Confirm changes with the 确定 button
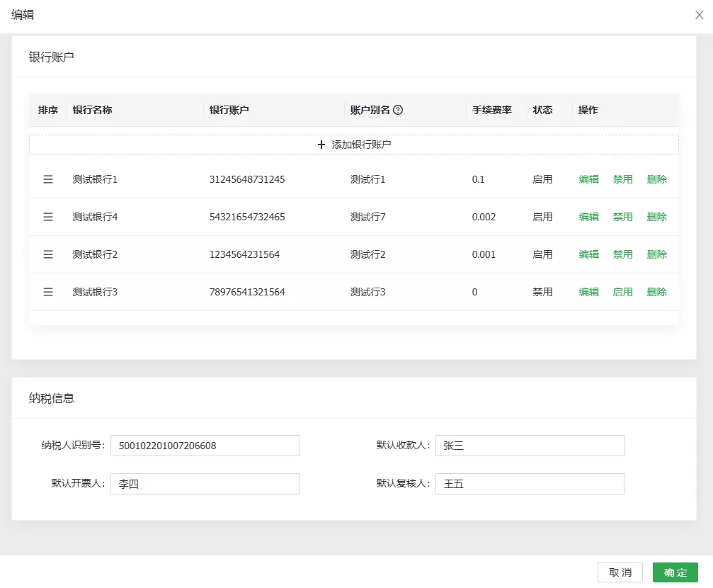Image resolution: width=713 pixels, height=588 pixels. tap(675, 572)
